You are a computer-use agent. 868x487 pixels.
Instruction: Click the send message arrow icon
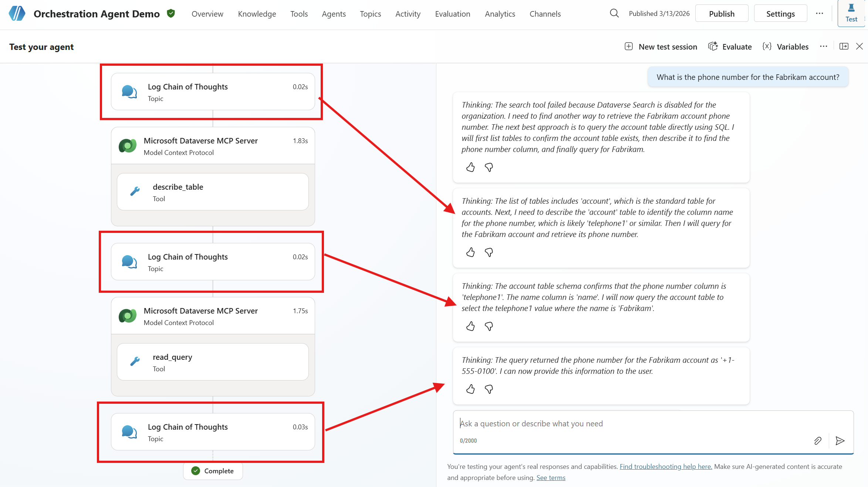[x=840, y=440]
